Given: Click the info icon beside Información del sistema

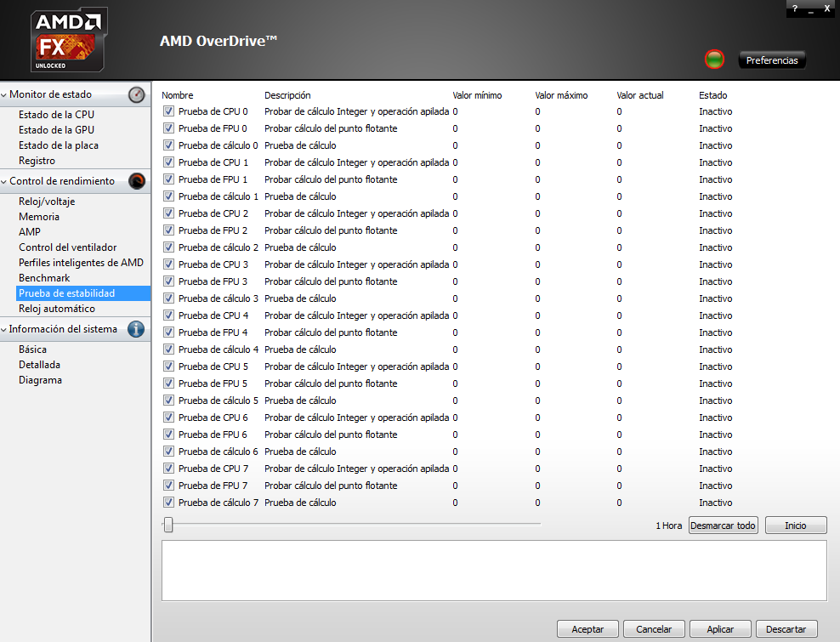Looking at the screenshot, I should tap(136, 329).
